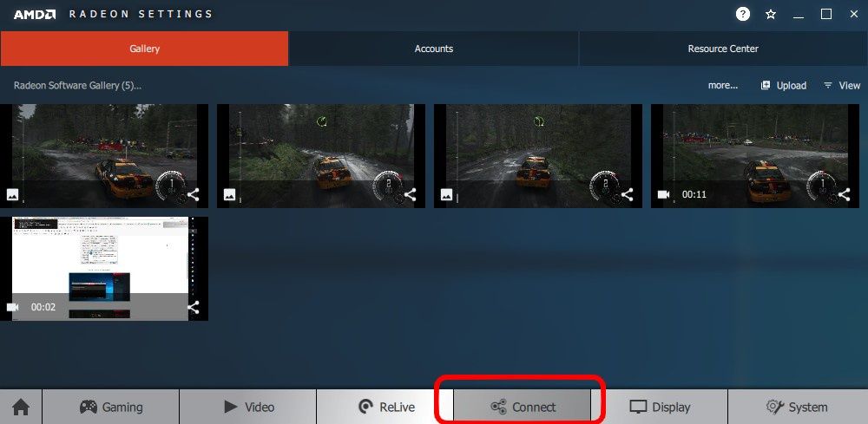This screenshot has height=424, width=868.
Task: Open the Video section
Action: 248,407
